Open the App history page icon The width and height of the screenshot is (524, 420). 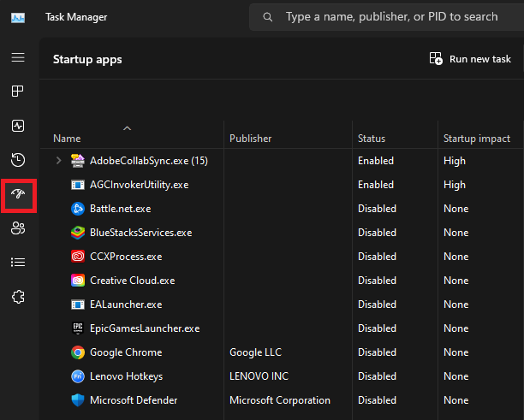pos(18,160)
